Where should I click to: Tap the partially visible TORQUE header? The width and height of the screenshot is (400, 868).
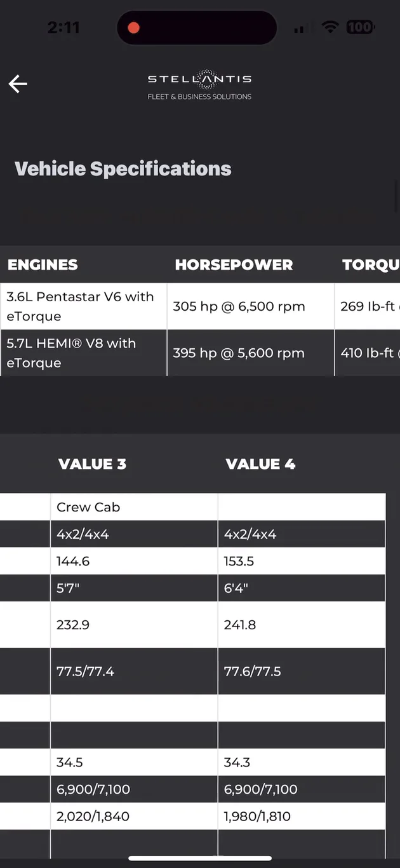pyautogui.click(x=371, y=265)
